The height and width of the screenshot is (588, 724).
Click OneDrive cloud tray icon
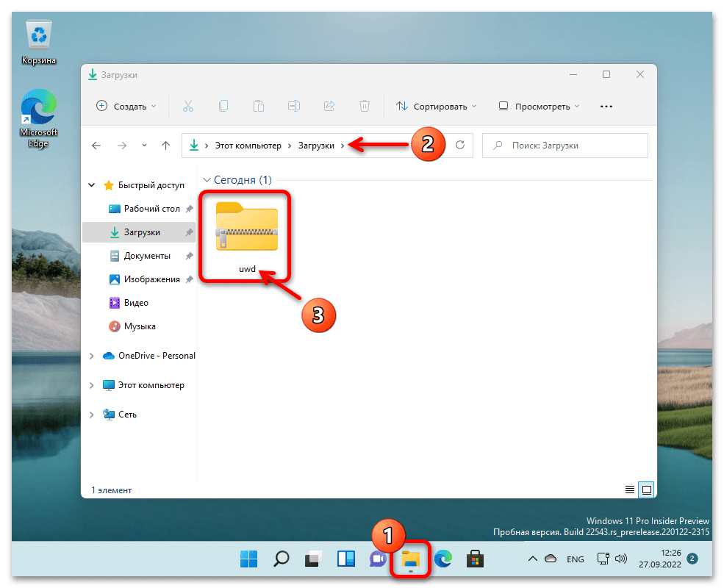point(551,559)
